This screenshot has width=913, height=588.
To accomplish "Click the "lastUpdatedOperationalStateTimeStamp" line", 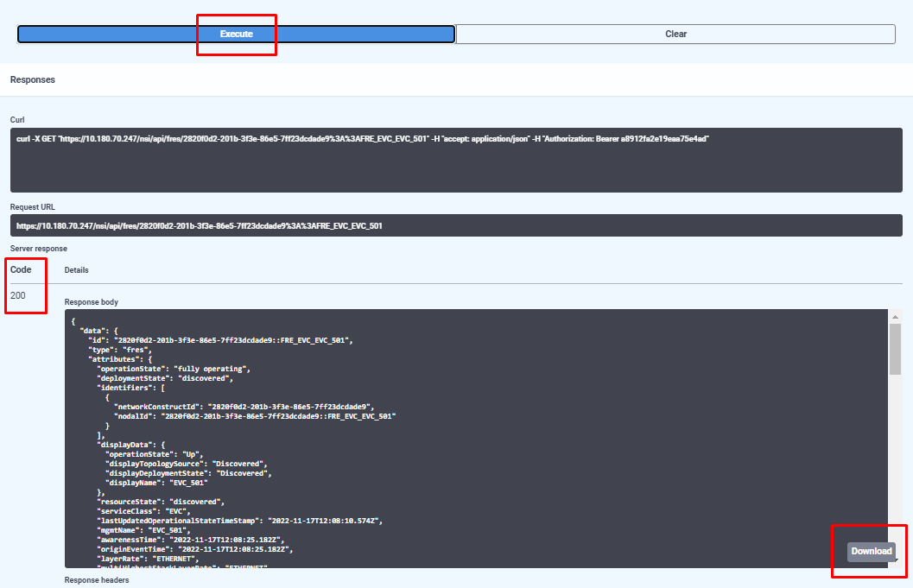I will coord(239,521).
